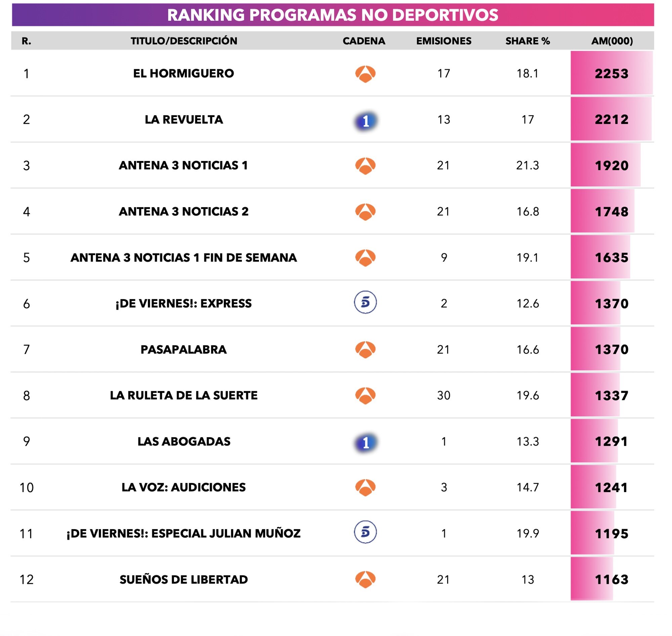The height and width of the screenshot is (636, 672).
Task: Click the Antena 3 logo beside La Voz: Audiciones
Action: 365,487
